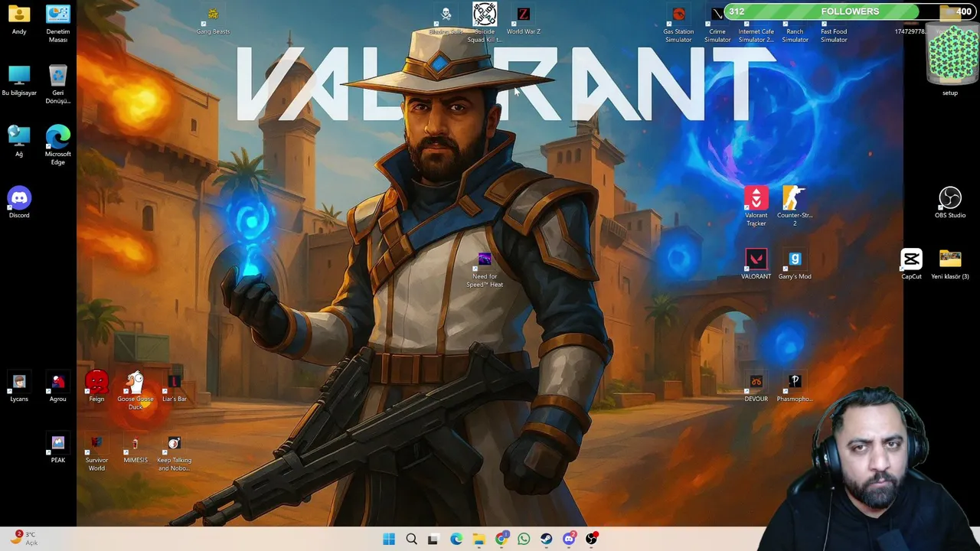Open File Explorer from the taskbar
This screenshot has width=980, height=551.
coord(479,539)
